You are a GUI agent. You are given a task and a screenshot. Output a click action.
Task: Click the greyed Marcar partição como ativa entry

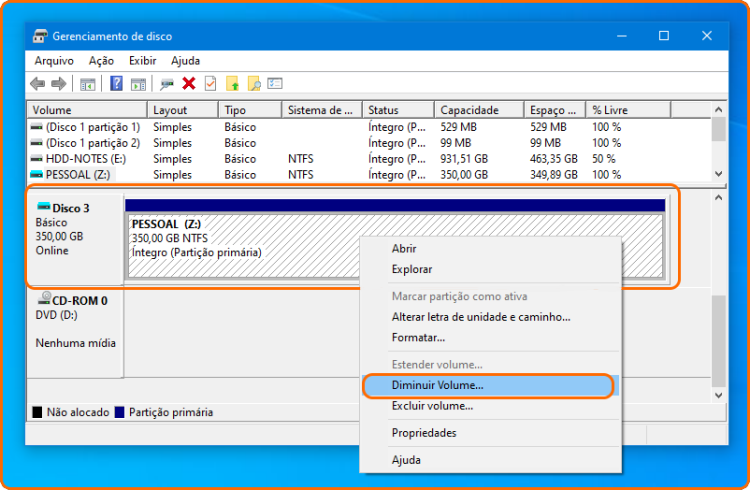click(x=491, y=296)
